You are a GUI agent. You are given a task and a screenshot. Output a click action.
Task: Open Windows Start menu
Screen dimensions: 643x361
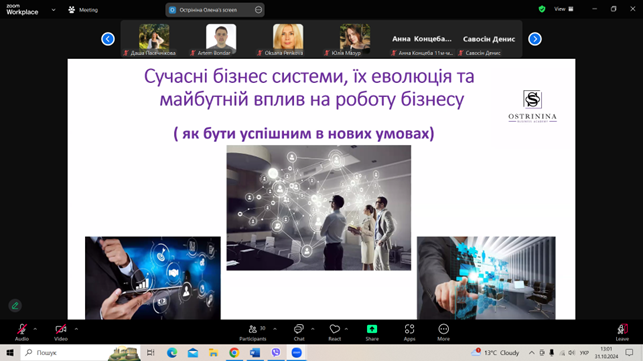pyautogui.click(x=10, y=353)
